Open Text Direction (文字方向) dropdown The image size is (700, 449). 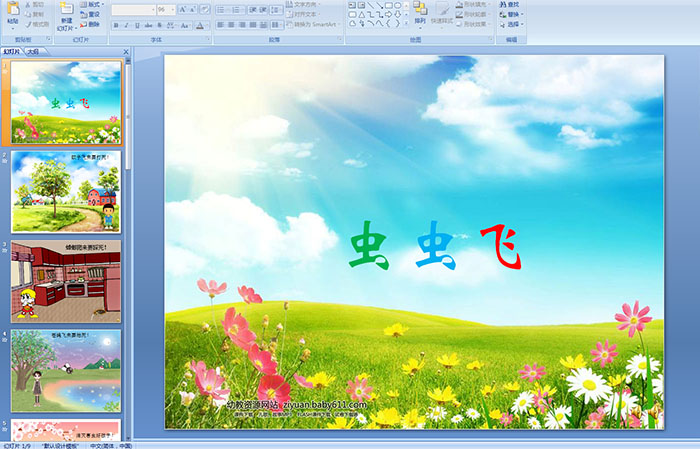click(x=303, y=4)
